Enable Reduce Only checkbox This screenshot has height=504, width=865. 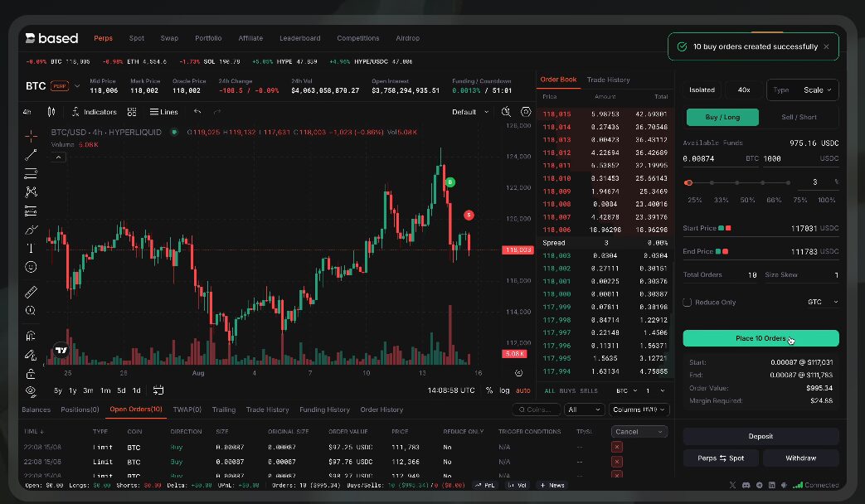tap(688, 303)
